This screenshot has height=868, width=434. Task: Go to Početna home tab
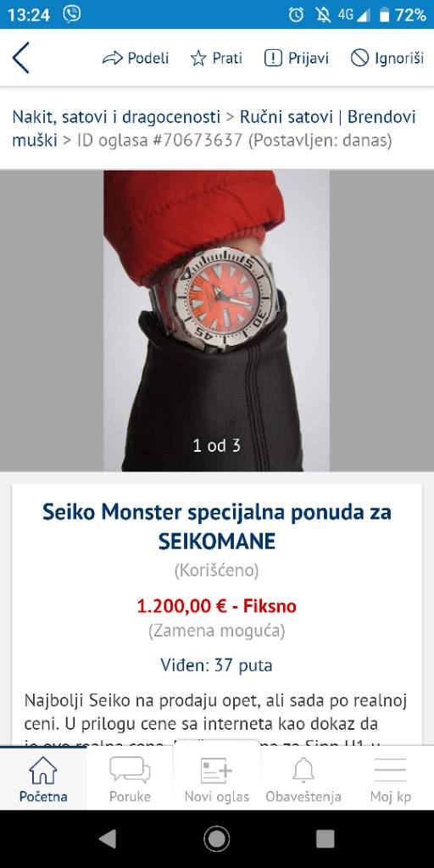(43, 779)
